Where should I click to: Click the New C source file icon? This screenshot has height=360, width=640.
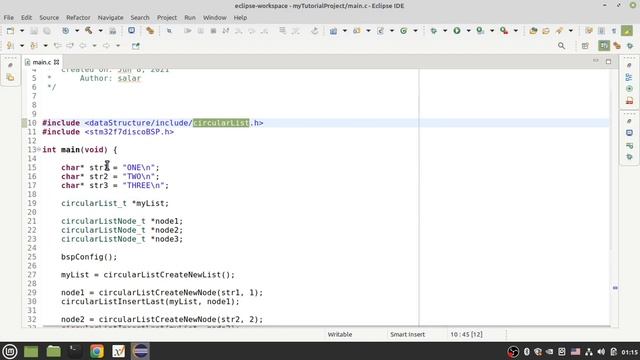[x=380, y=31]
